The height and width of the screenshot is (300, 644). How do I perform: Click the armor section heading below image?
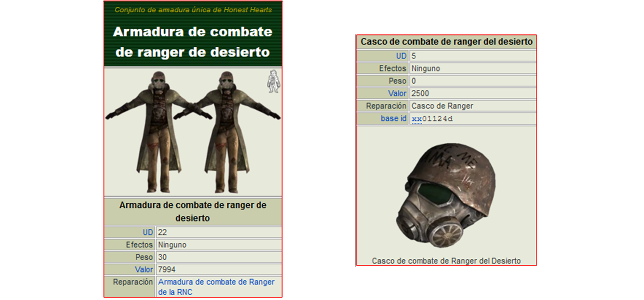tap(193, 211)
